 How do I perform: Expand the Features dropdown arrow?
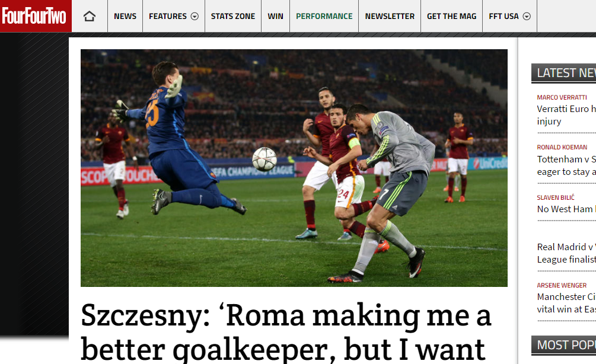195,17
